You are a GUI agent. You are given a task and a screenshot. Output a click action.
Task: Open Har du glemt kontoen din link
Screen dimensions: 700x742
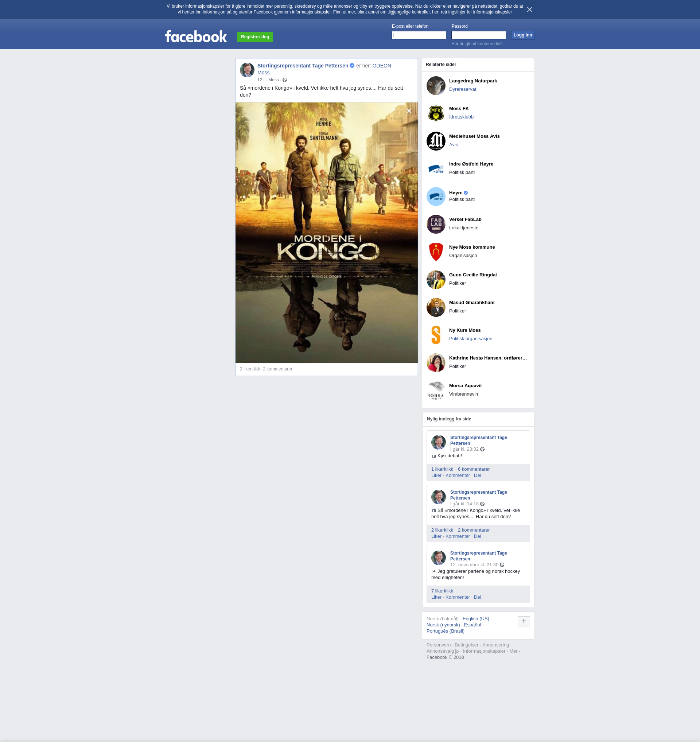[x=477, y=44]
